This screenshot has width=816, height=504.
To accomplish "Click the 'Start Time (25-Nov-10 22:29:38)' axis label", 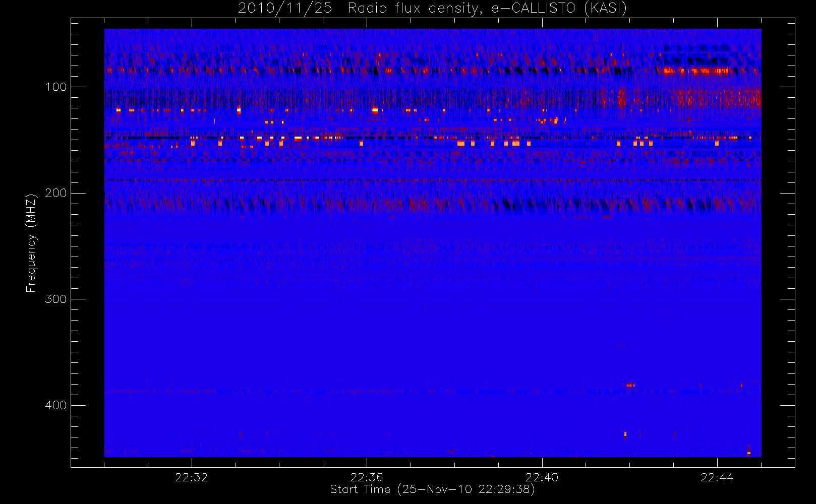I will pyautogui.click(x=432, y=489).
